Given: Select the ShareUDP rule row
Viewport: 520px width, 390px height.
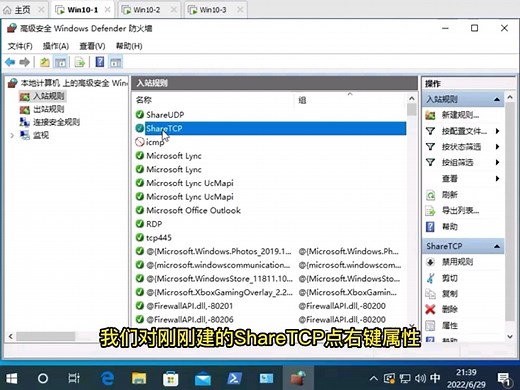Looking at the screenshot, I should click(270, 115).
